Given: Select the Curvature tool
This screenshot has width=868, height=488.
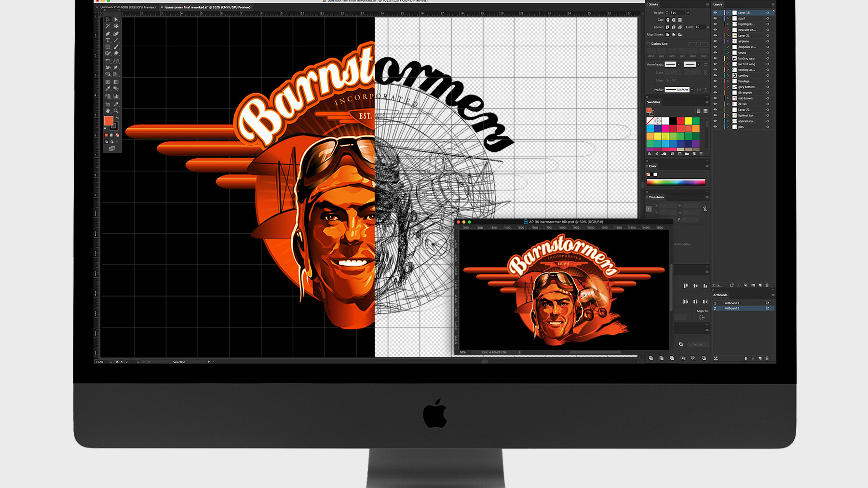Looking at the screenshot, I should (x=116, y=34).
